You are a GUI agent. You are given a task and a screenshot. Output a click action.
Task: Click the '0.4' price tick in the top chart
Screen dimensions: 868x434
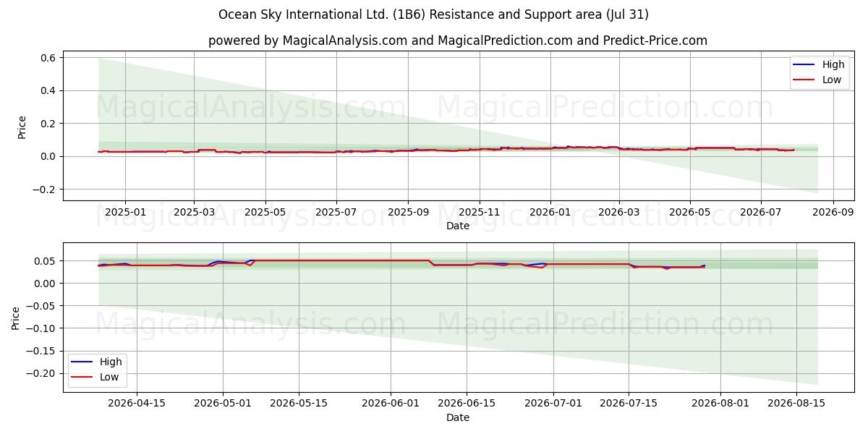(50, 90)
